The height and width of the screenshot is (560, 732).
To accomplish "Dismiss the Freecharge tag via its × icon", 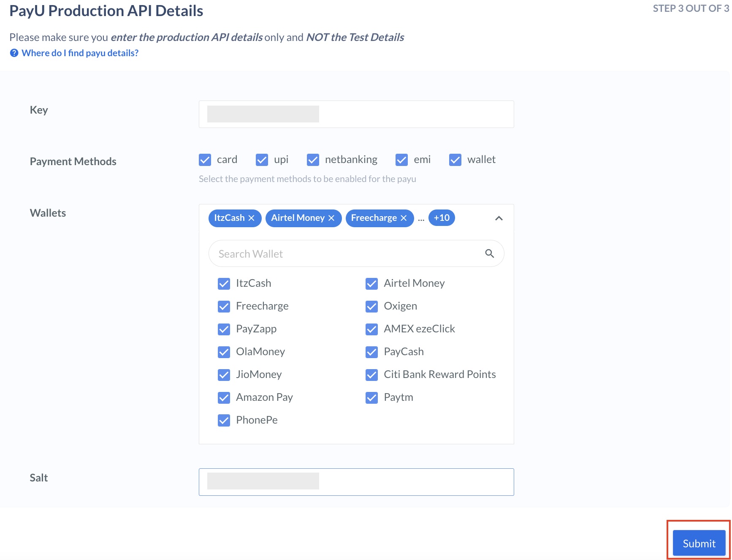I will coord(404,218).
